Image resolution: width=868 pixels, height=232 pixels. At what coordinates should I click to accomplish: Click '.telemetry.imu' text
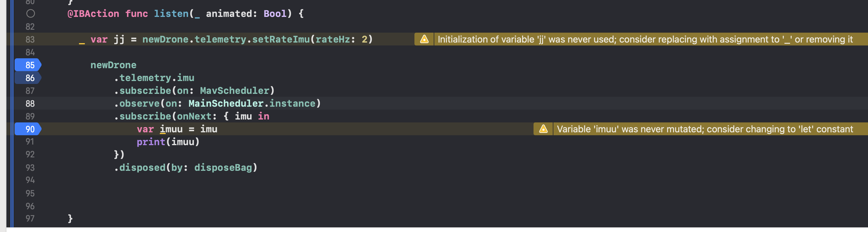coord(154,78)
